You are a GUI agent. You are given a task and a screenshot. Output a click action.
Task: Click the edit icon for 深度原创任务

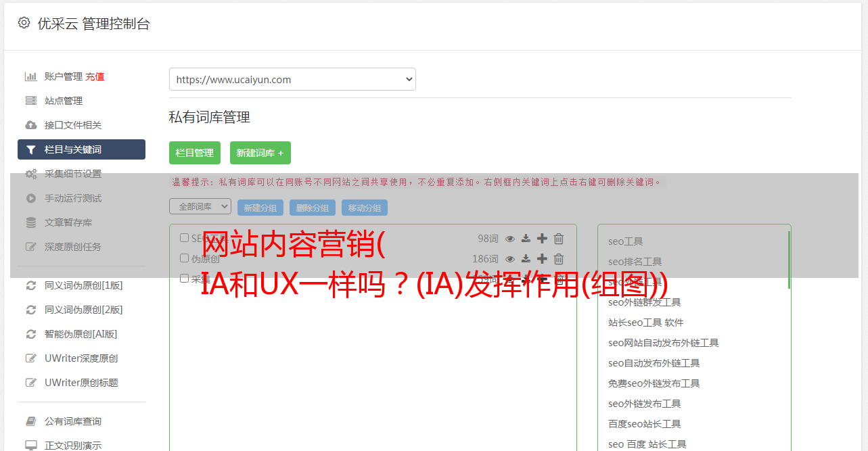pos(31,247)
